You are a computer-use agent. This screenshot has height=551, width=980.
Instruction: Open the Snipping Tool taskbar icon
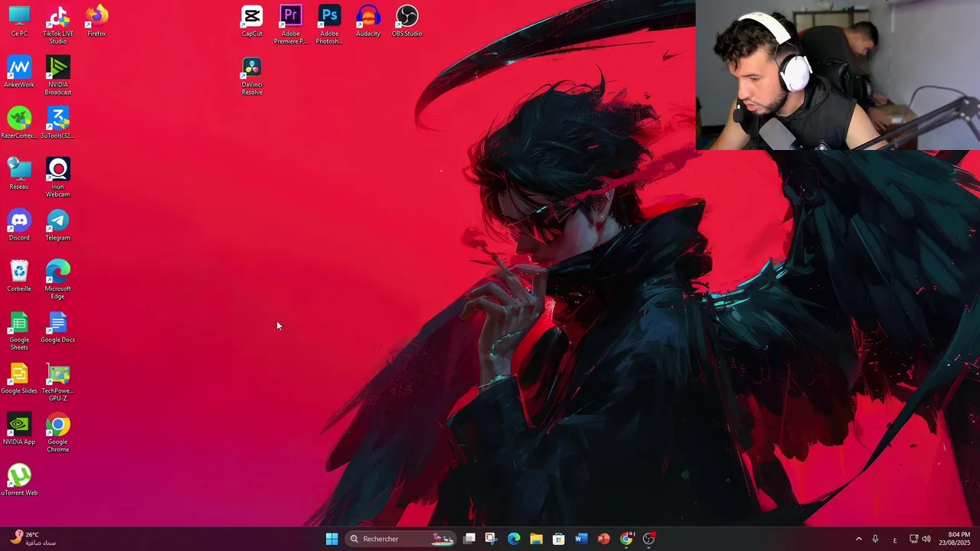click(491, 539)
